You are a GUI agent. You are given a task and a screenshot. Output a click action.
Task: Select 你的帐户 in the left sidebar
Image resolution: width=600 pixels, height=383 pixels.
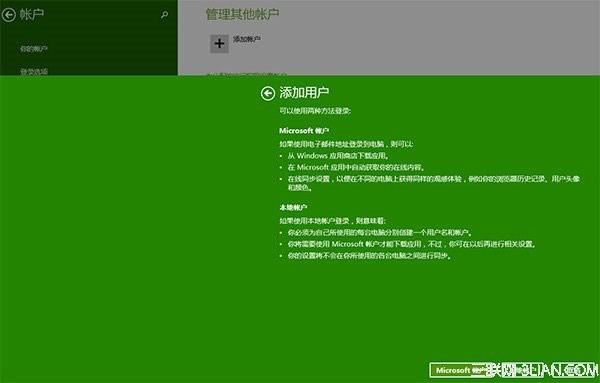34,49
